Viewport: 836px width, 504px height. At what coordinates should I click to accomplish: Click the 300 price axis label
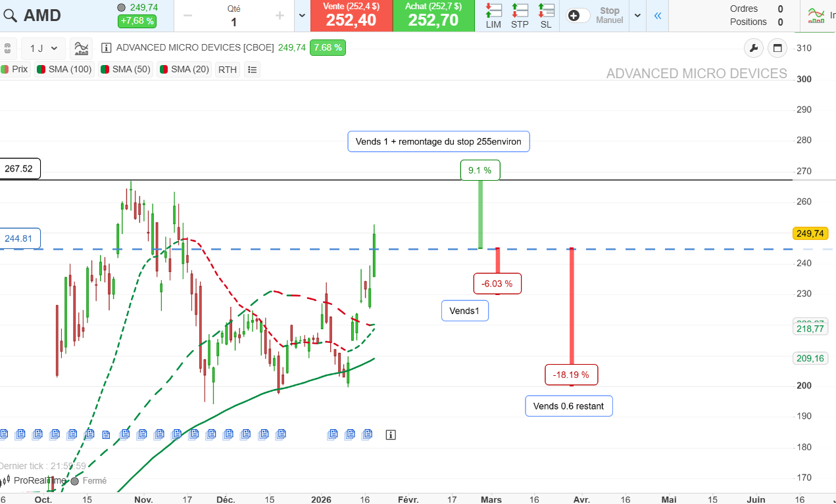tap(804, 79)
